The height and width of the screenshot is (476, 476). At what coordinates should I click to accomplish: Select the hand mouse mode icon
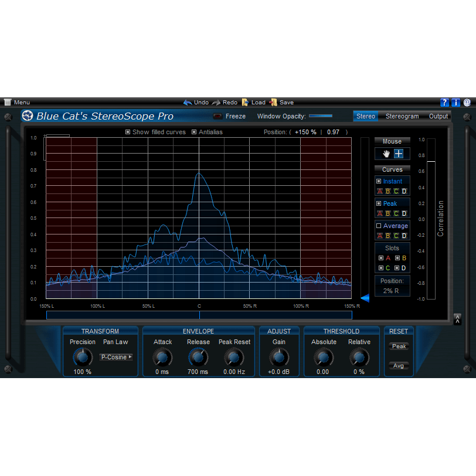coord(385,154)
